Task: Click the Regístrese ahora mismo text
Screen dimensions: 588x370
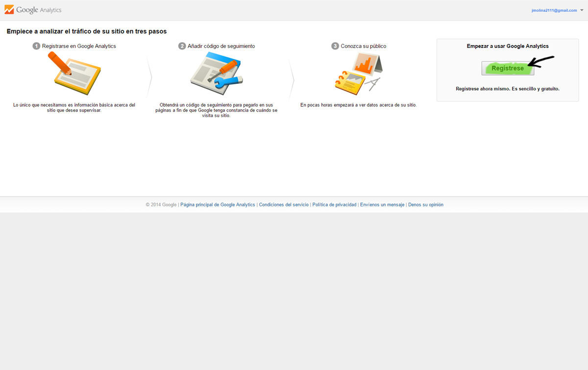Action: pos(508,89)
